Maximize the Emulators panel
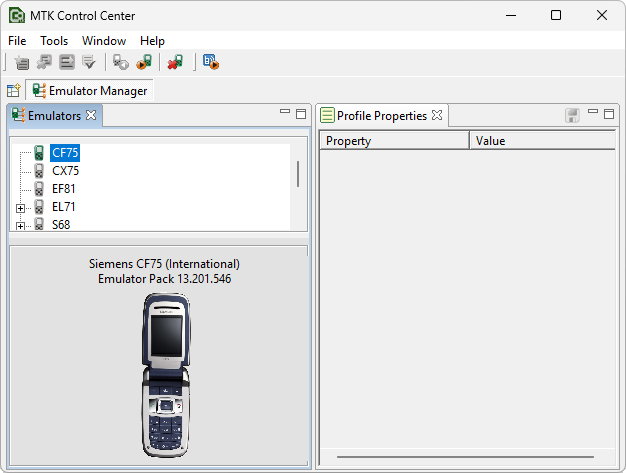This screenshot has width=626, height=473. click(301, 114)
